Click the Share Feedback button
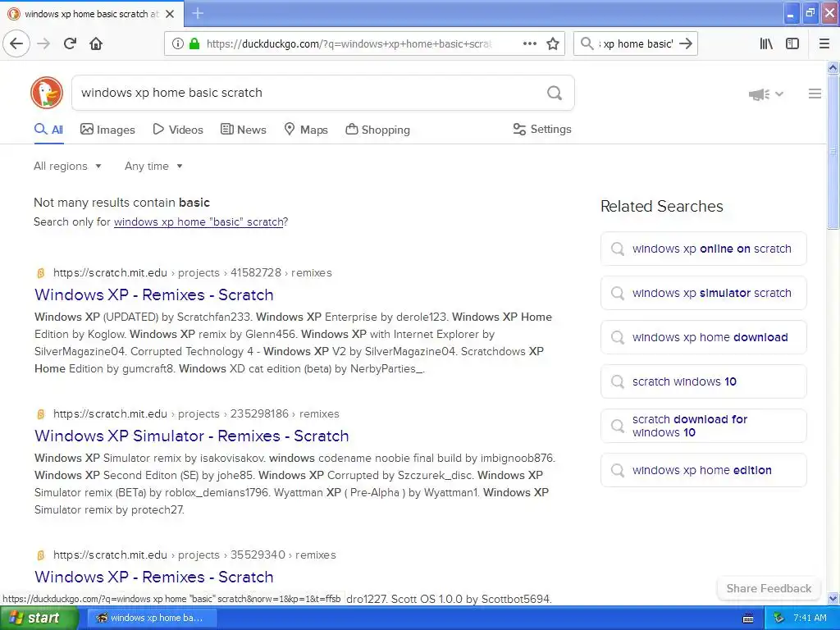This screenshot has width=840, height=630. pyautogui.click(x=769, y=588)
